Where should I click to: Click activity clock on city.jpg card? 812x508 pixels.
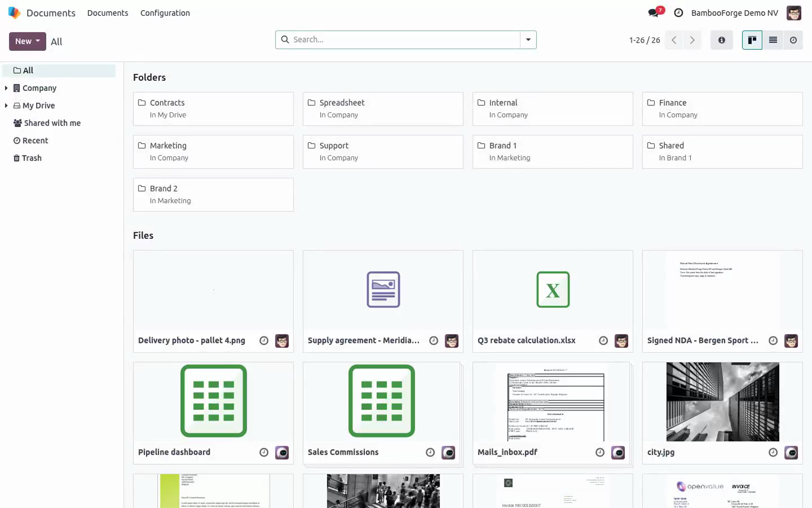[x=773, y=453]
